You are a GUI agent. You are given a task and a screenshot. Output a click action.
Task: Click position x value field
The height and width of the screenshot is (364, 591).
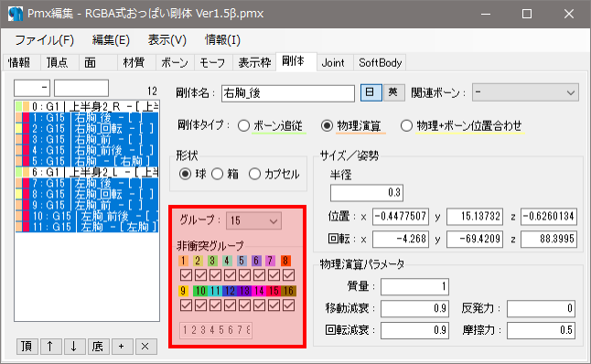[401, 217]
